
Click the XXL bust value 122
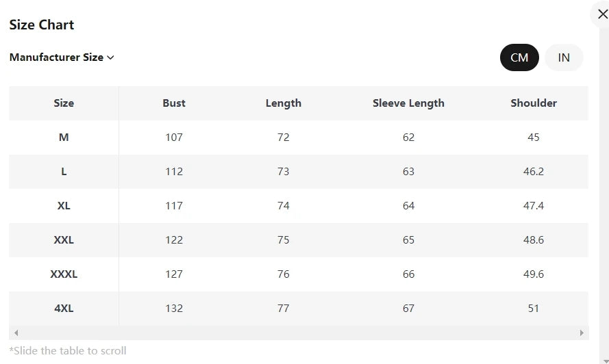(173, 240)
